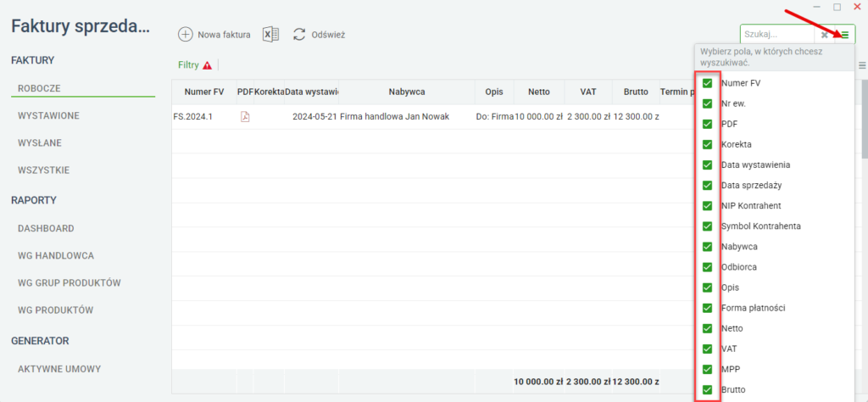
Task: Click the Nowa faktura plus icon
Action: click(185, 34)
